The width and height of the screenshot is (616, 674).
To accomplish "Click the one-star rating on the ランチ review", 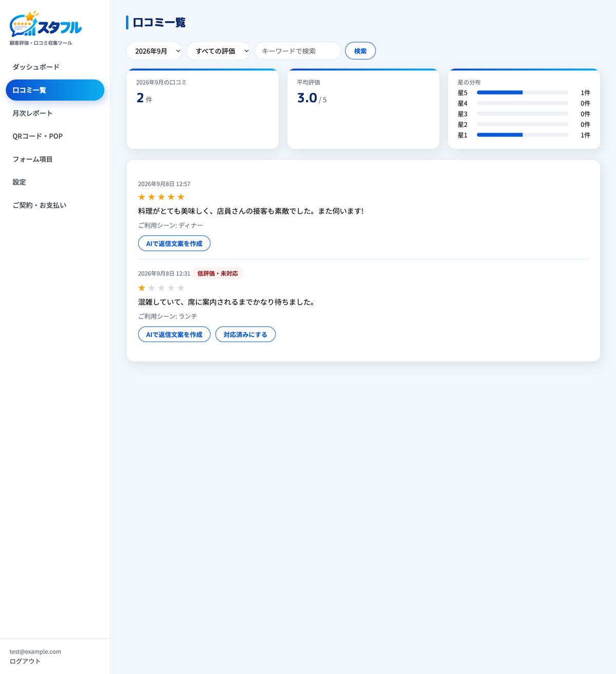I will point(161,288).
